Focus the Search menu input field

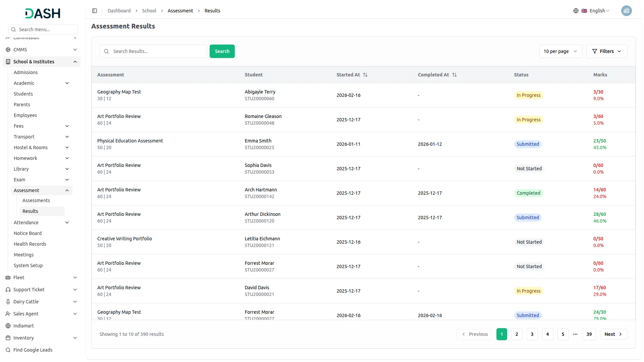tap(43, 29)
